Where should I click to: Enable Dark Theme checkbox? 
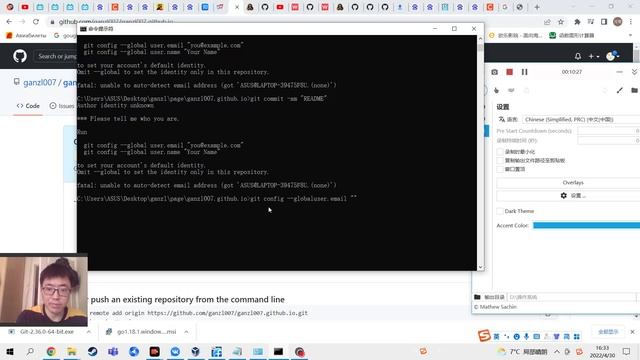tap(500, 211)
